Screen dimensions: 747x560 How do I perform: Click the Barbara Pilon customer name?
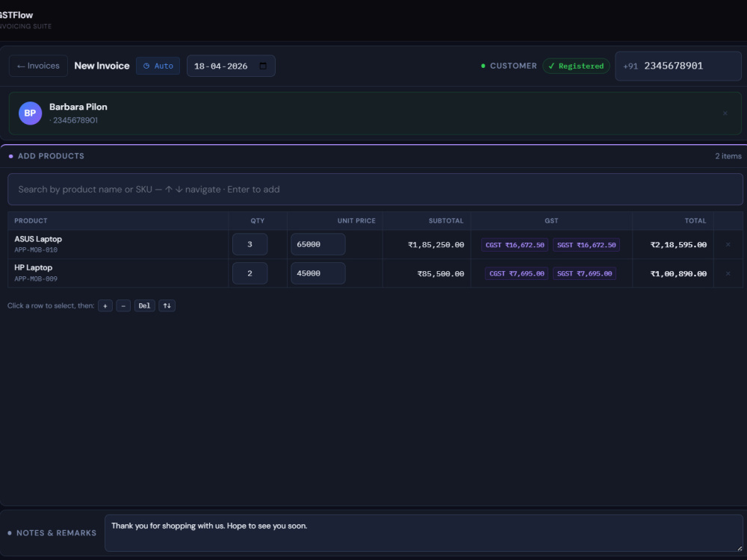click(78, 107)
